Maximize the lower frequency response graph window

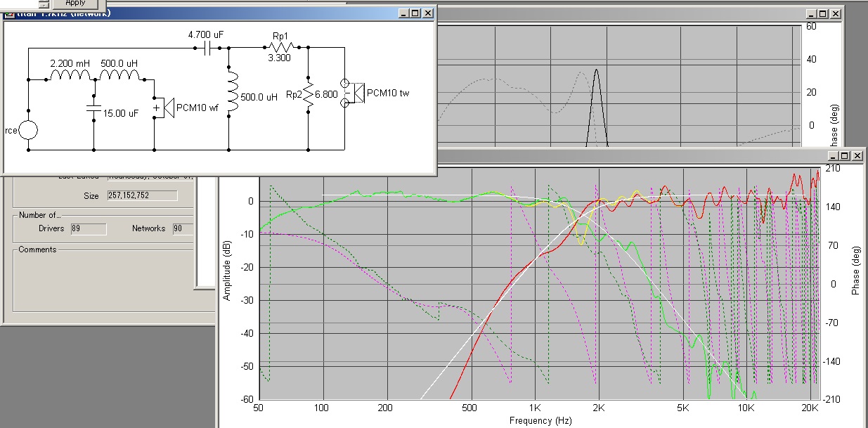(x=846, y=156)
